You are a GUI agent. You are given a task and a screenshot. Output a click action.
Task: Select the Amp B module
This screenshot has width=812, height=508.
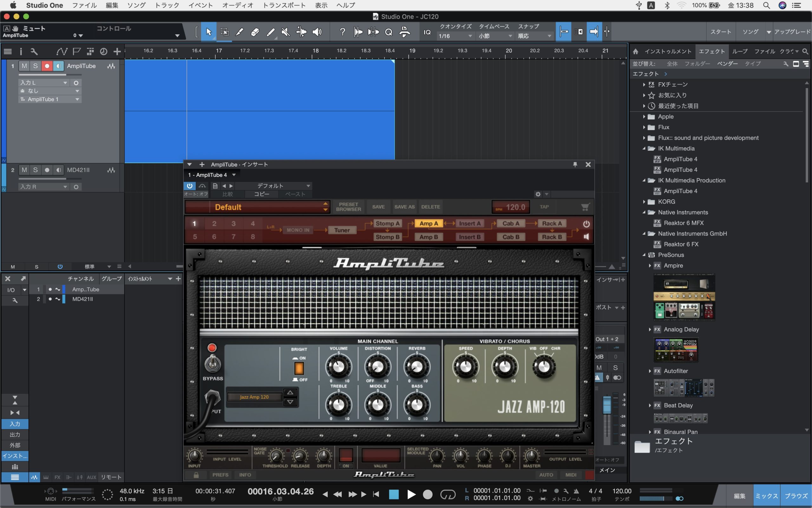click(429, 237)
